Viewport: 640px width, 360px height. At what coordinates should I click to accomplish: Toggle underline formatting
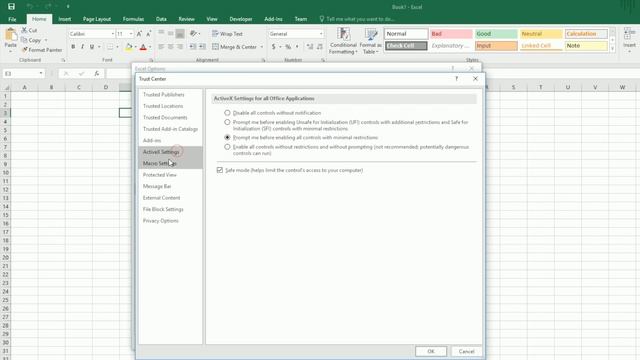(92, 47)
